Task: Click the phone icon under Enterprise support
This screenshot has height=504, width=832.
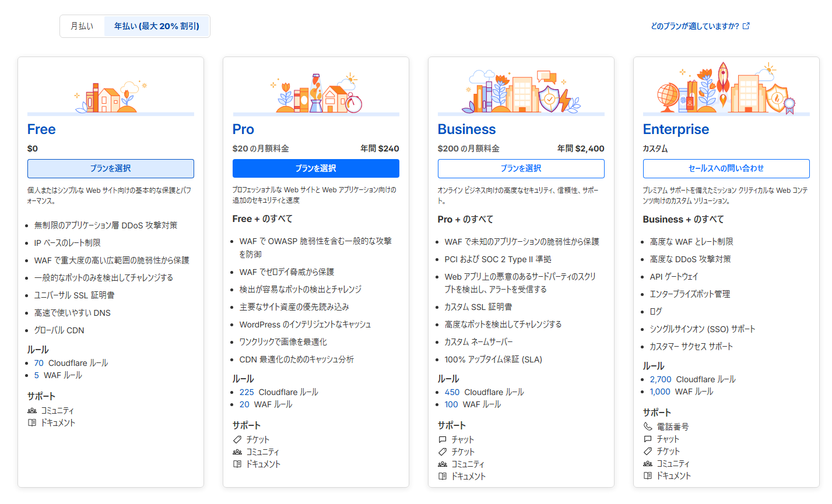Action: tap(648, 427)
